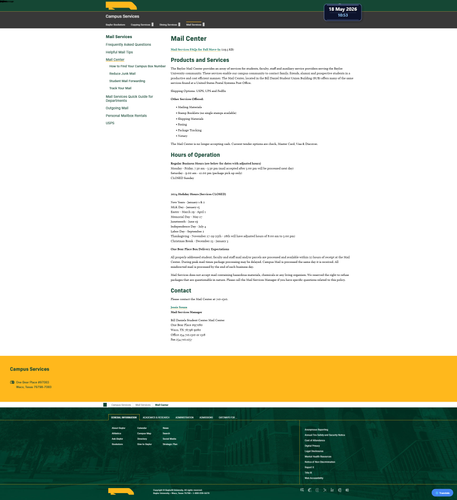Select Mail Services in the top navigation bar
Viewport: 457px width, 500px height.
pos(194,25)
